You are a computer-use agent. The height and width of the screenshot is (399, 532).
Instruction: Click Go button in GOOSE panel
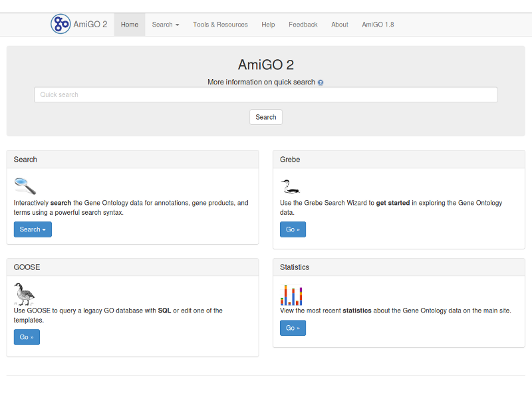[27, 337]
